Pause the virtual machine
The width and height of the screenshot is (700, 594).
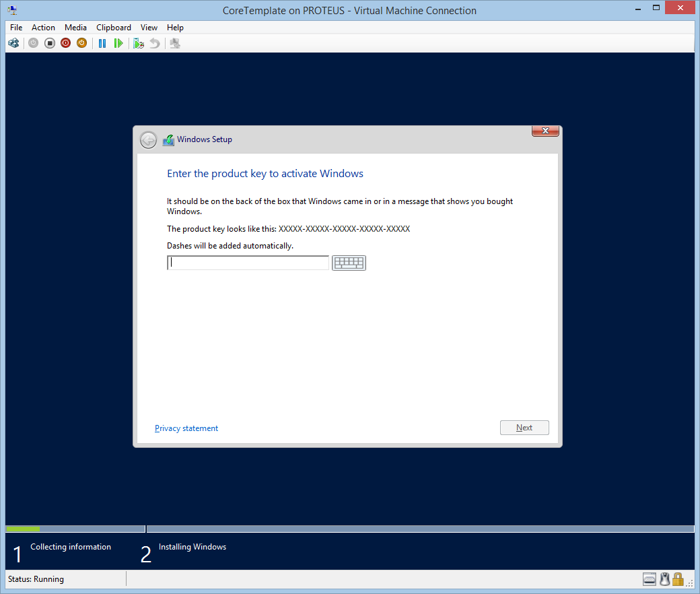(x=102, y=43)
